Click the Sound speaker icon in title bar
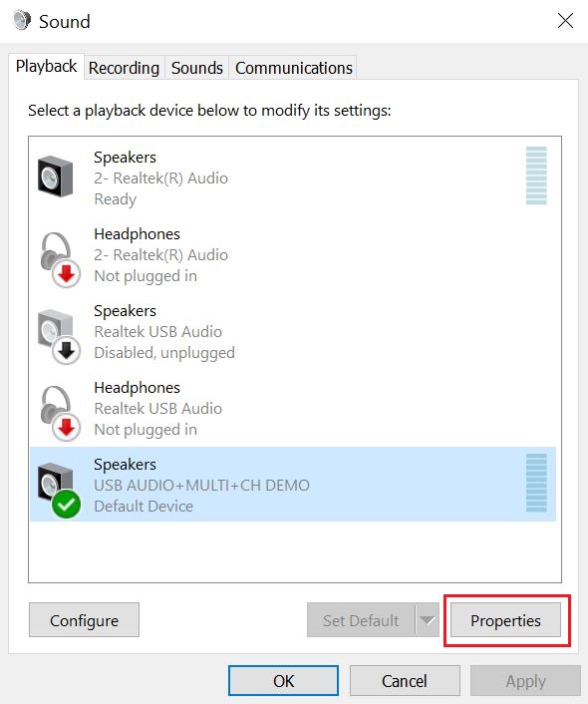 click(x=22, y=21)
